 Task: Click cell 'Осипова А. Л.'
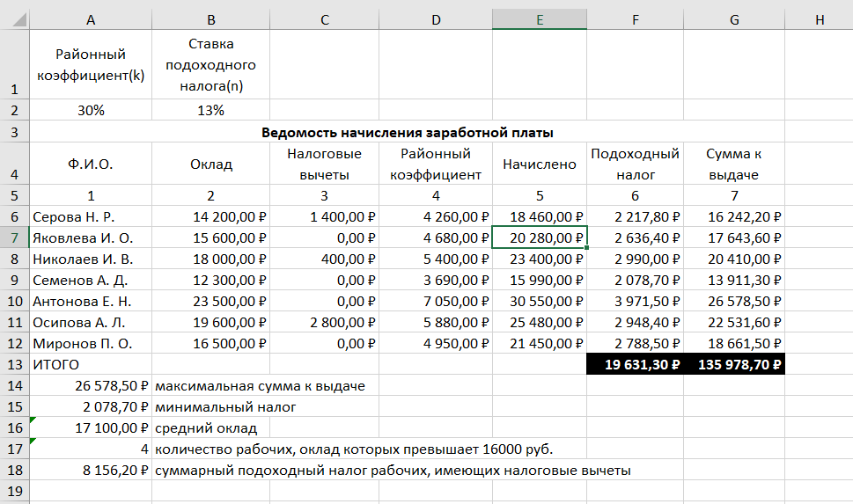tap(91, 323)
